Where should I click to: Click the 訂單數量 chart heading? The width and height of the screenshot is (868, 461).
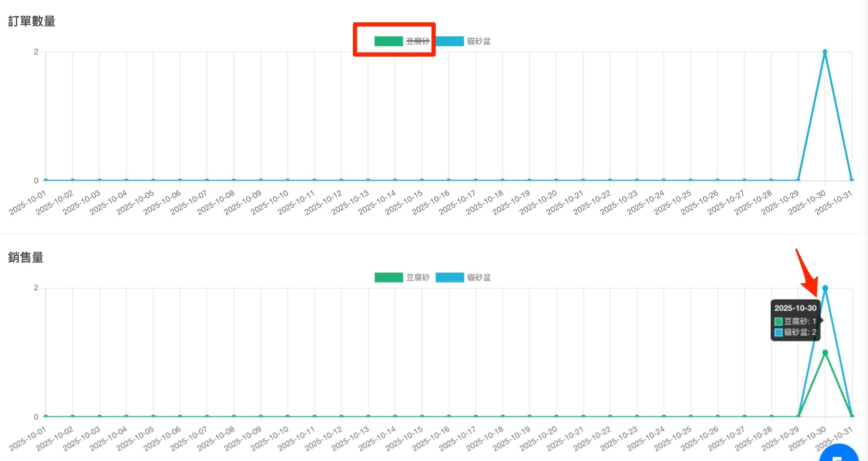(32, 21)
